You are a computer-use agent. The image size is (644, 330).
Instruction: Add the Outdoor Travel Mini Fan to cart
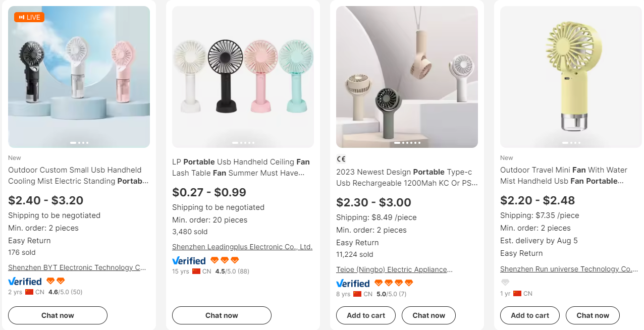(529, 315)
